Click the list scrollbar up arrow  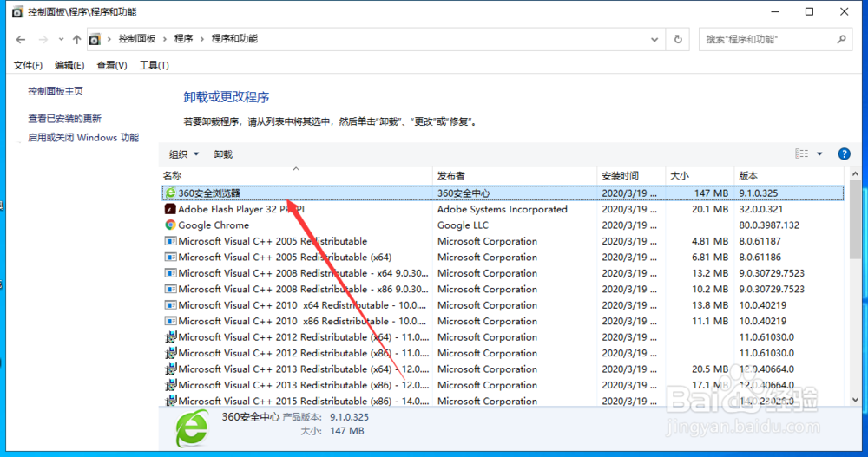(855, 174)
